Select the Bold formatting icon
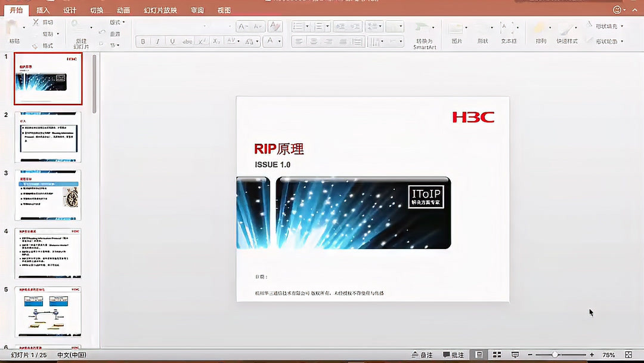This screenshot has height=363, width=644. coord(143,41)
